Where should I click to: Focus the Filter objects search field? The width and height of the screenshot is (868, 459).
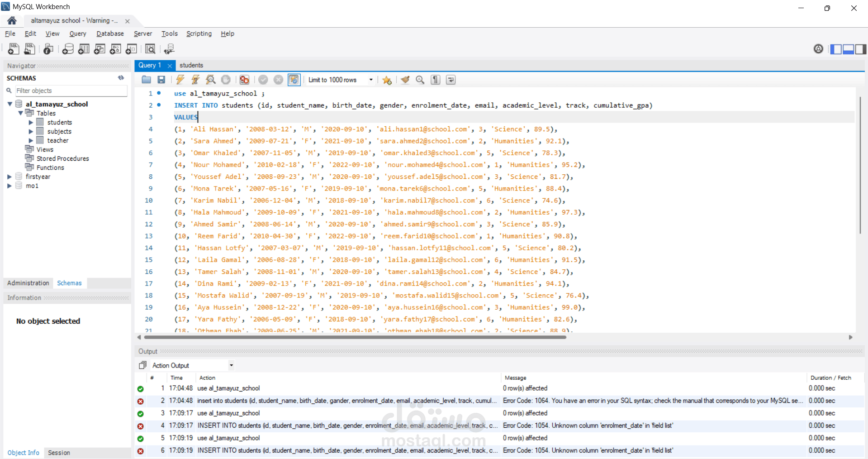71,91
